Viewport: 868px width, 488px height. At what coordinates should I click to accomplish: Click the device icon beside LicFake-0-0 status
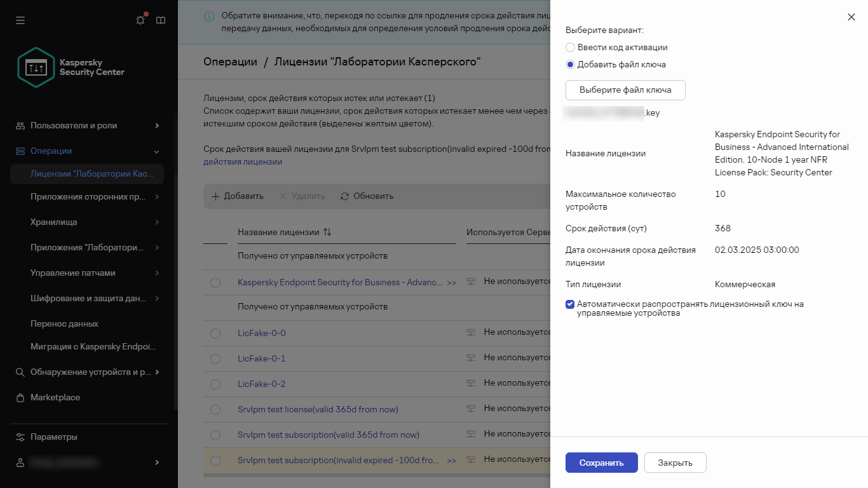coord(470,332)
